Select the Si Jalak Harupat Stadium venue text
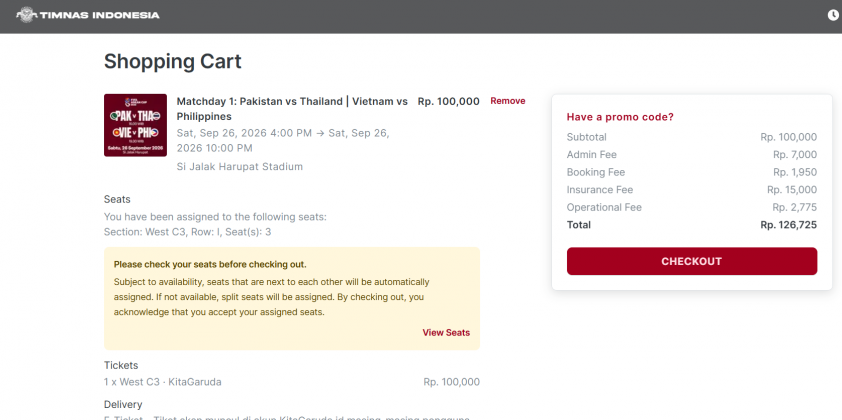Image resolution: width=842 pixels, height=420 pixels. (239, 166)
